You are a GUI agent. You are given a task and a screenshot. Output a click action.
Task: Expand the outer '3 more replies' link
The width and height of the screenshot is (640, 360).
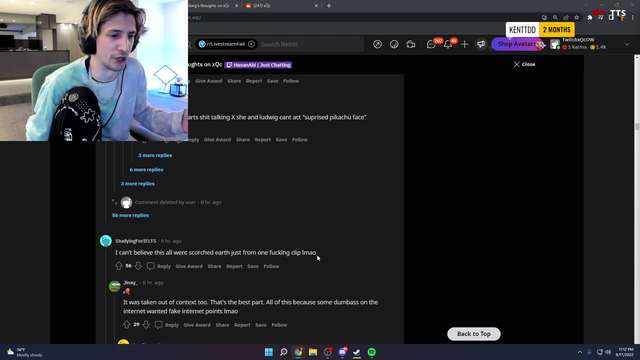[138, 184]
